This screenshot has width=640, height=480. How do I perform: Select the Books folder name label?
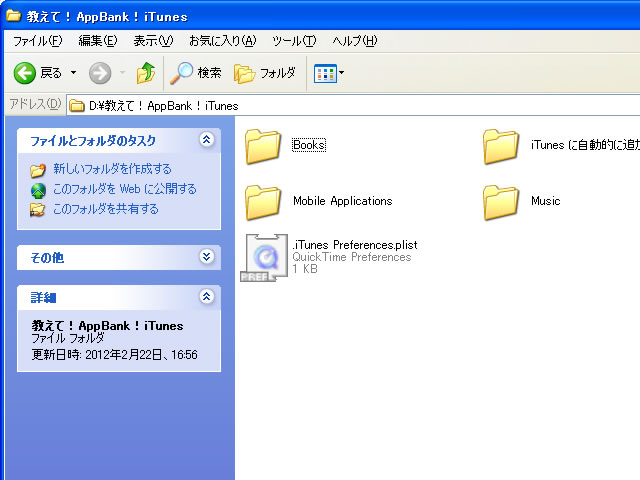coord(309,145)
